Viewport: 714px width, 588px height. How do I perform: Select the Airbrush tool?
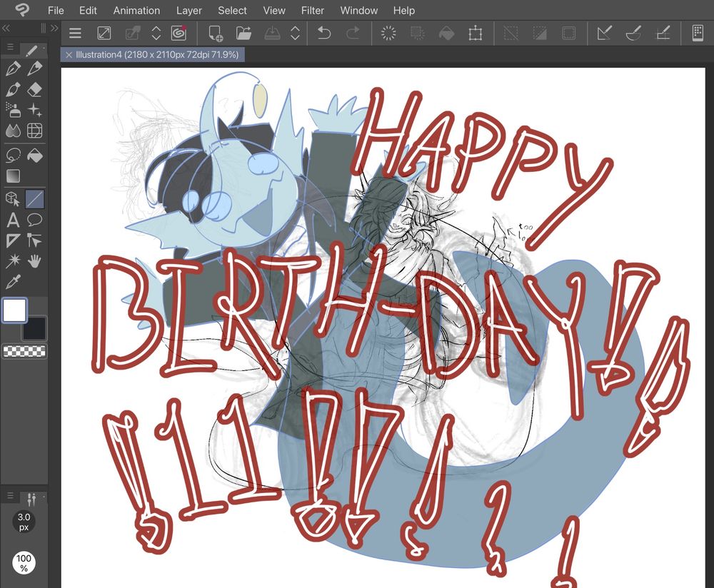(x=13, y=110)
